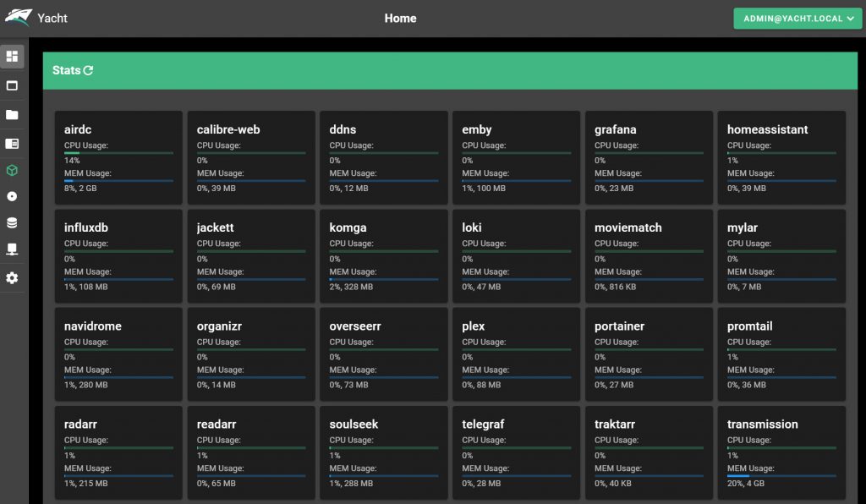866x504 pixels.
Task: Click the '8%, 2 GB' memory value
Action: tap(80, 189)
